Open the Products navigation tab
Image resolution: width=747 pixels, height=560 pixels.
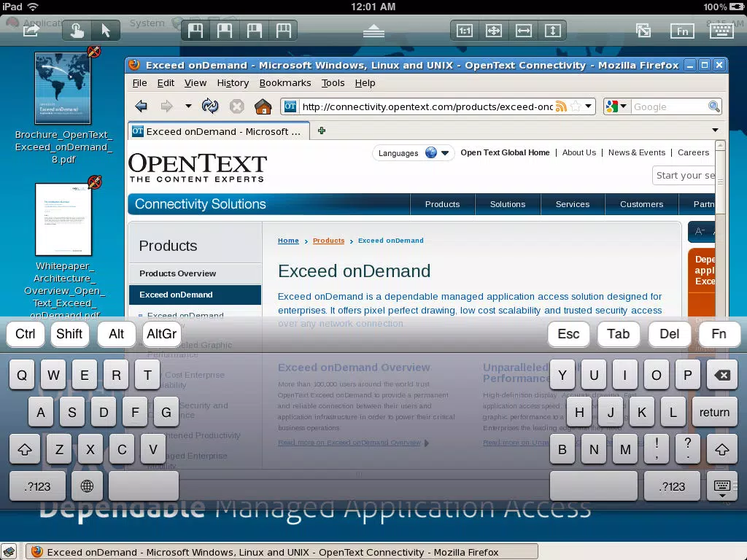coord(442,204)
